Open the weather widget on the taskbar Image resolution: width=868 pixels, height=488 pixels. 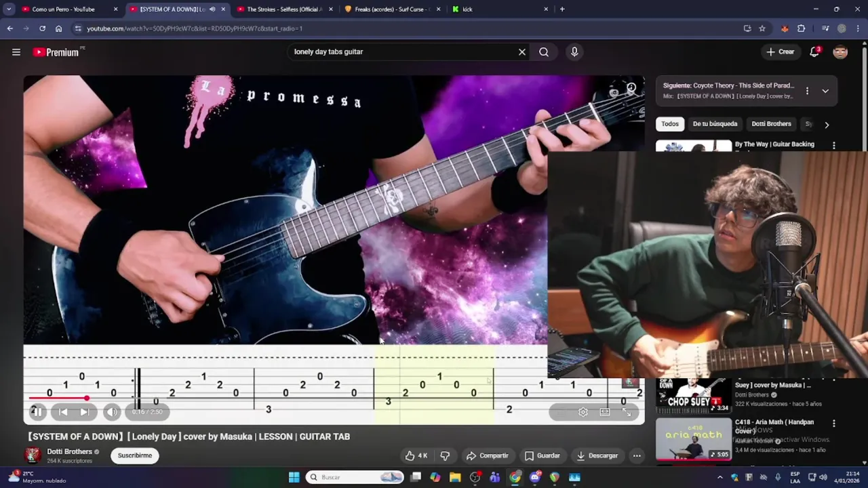35,477
